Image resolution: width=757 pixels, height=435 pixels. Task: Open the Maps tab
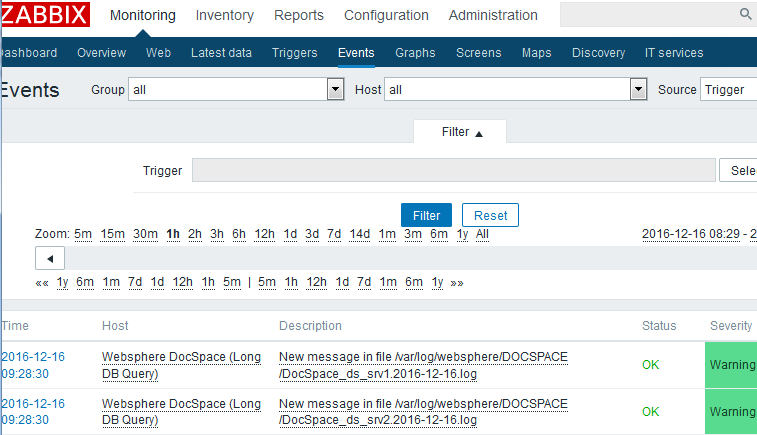tap(536, 53)
